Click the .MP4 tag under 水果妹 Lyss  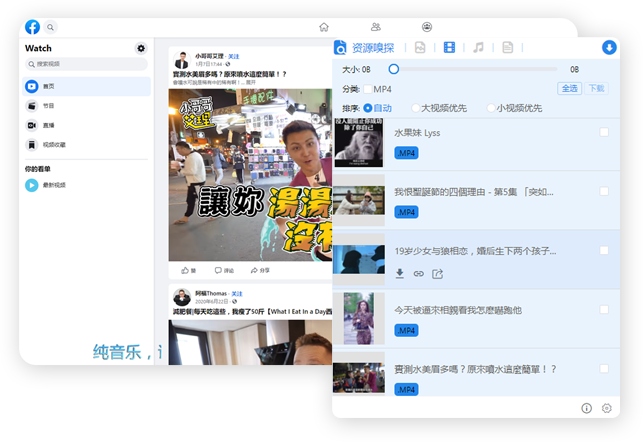(x=406, y=153)
